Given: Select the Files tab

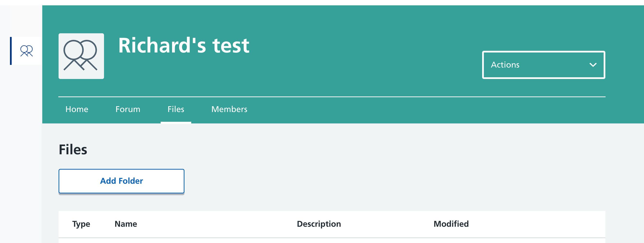Looking at the screenshot, I should [x=176, y=109].
